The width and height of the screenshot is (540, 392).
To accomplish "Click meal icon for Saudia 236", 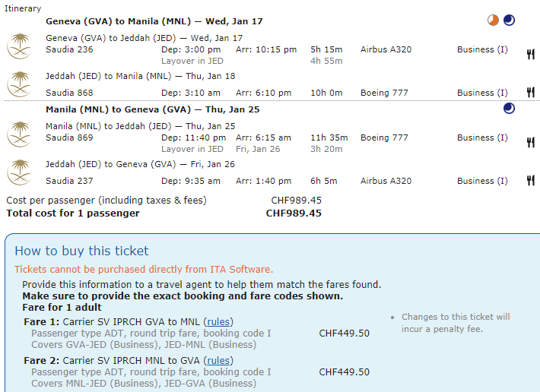I will pos(530,54).
